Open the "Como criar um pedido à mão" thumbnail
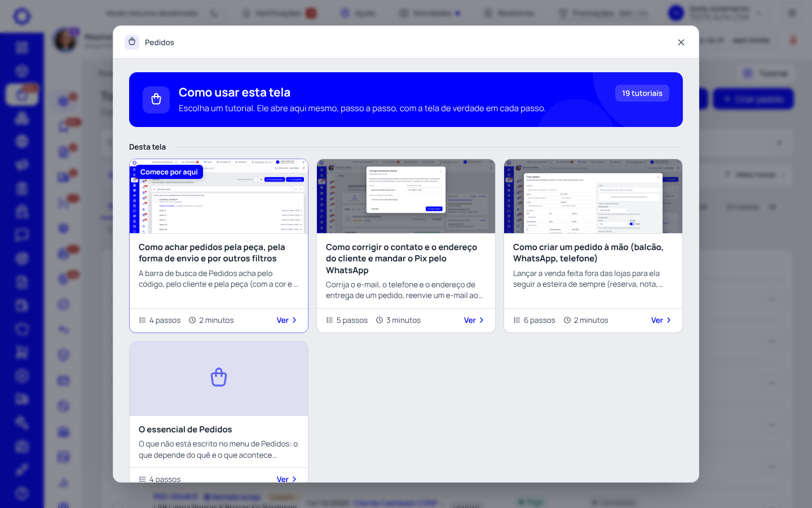 (593, 196)
